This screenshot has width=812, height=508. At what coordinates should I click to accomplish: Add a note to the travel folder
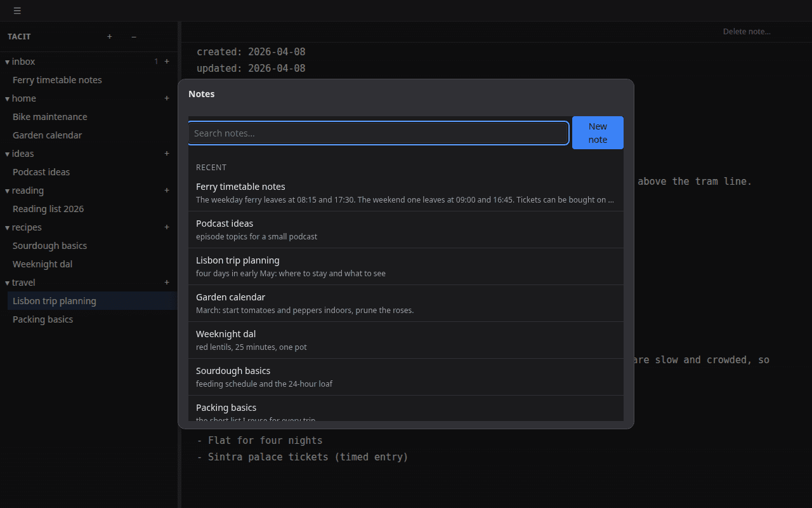click(x=167, y=283)
